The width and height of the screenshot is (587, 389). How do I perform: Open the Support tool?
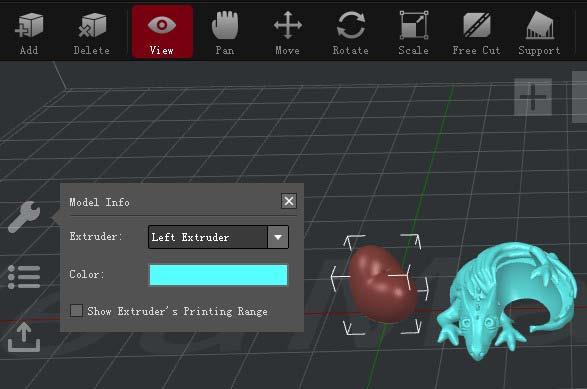(539, 33)
